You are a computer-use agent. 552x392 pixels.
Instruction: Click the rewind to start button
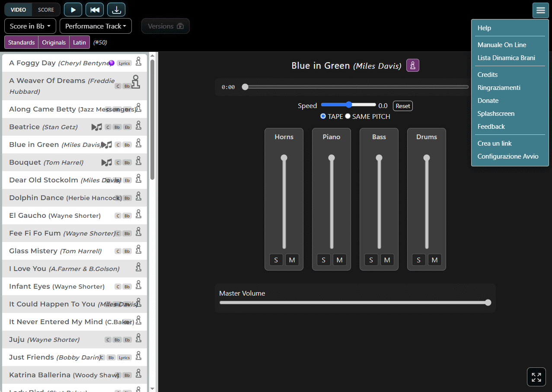tap(95, 10)
